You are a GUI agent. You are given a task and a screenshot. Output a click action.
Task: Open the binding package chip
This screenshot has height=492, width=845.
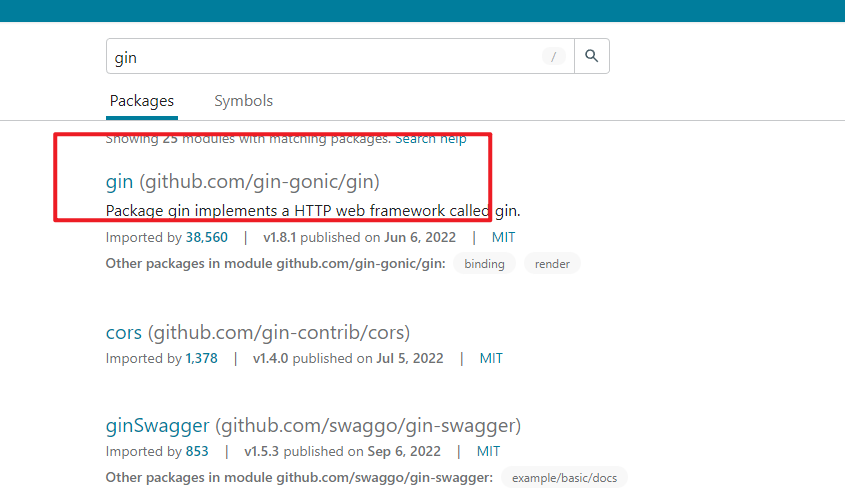pos(484,264)
